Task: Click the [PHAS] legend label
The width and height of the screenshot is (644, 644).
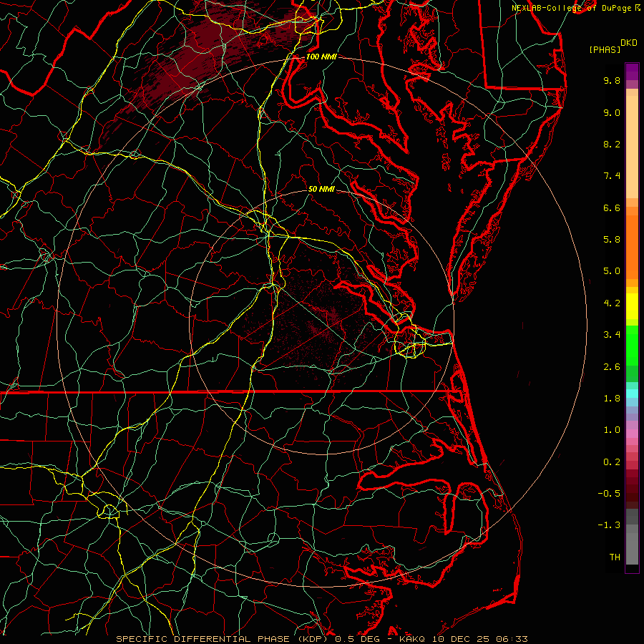Action: pyautogui.click(x=605, y=49)
